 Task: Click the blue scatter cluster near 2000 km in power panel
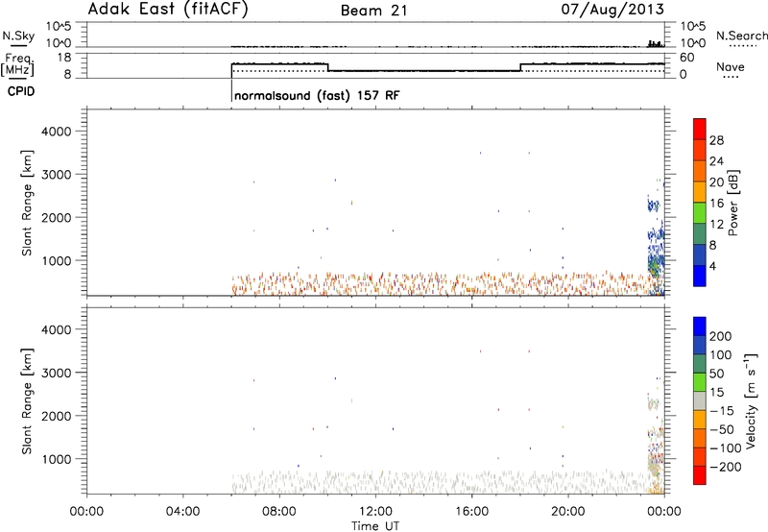point(653,206)
